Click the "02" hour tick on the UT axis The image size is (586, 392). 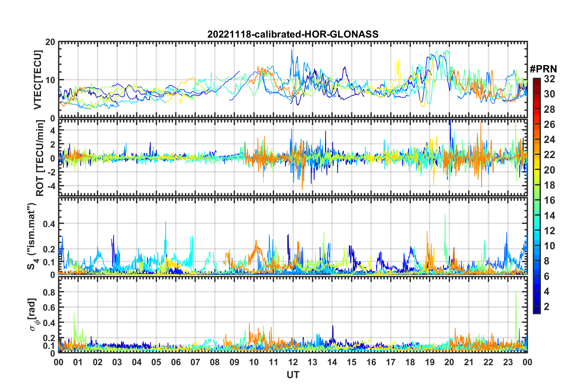click(98, 362)
